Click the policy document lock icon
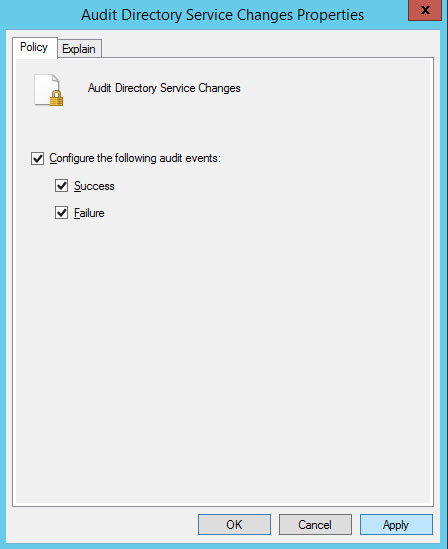The image size is (448, 549). (49, 90)
